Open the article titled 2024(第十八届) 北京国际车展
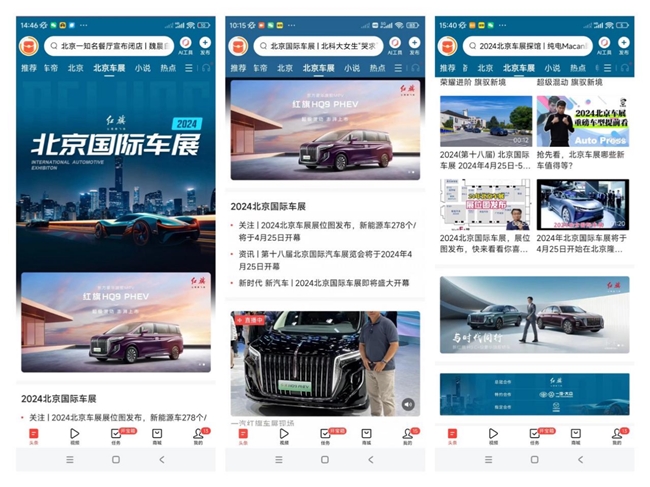The width and height of the screenshot is (650, 487). pos(485,160)
